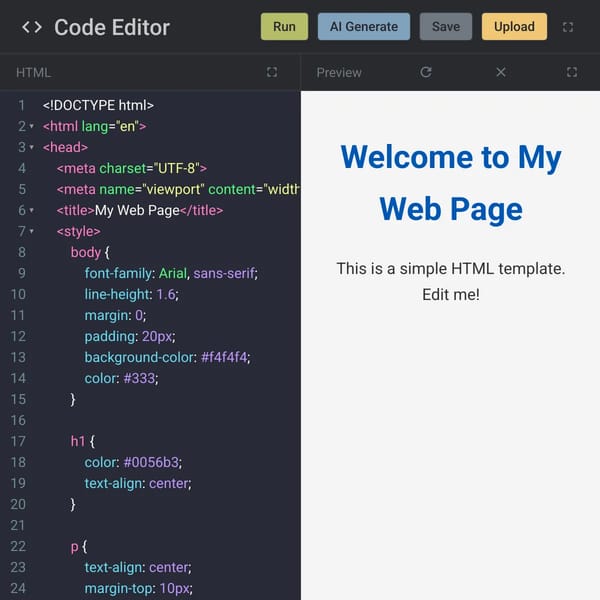Click the 'color: #333;' line
The image size is (600, 600).
click(x=121, y=378)
